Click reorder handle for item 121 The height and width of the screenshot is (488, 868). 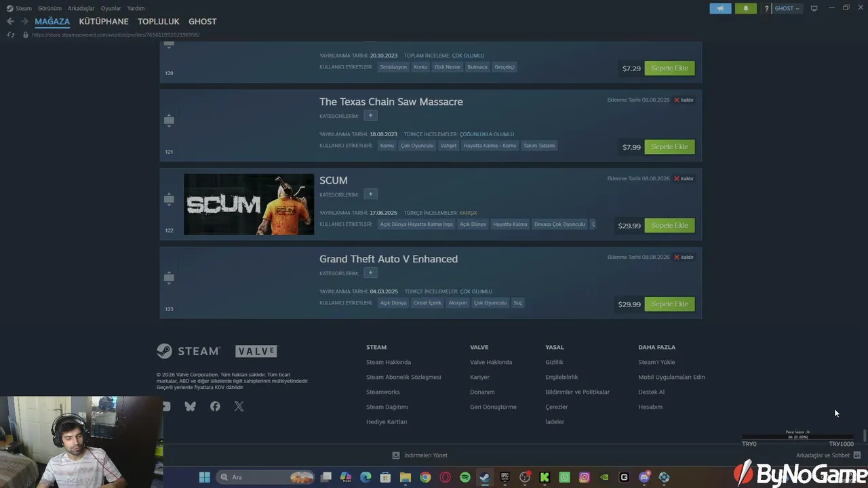point(169,121)
